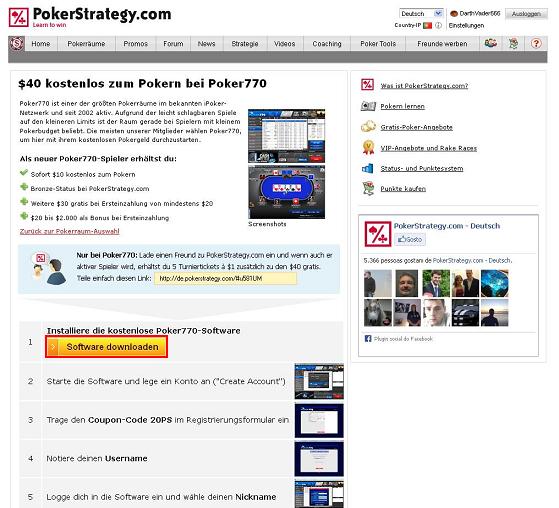The image size is (559, 508).
Task: Open VIP-Angebote und Rake Races link
Action: [x=429, y=148]
